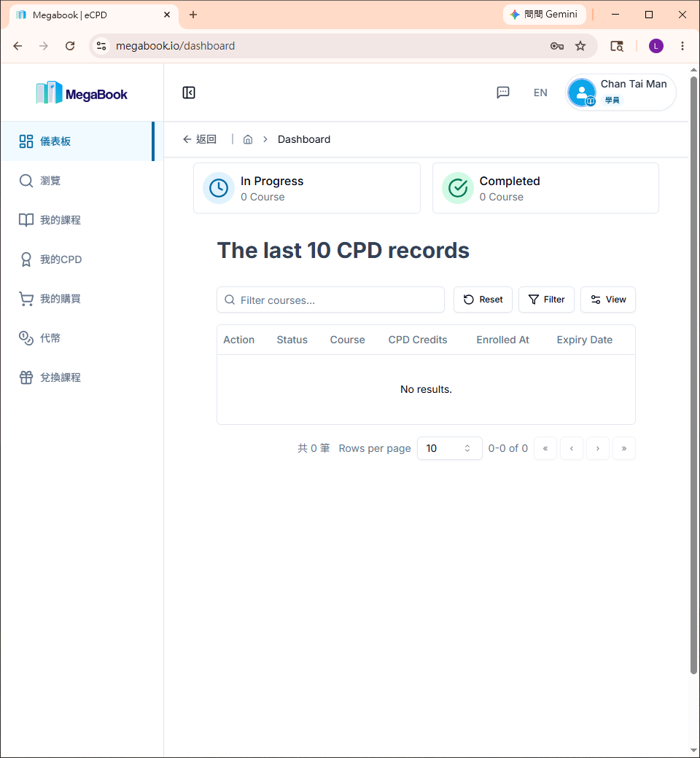Click the site information icon beside the URL

[101, 46]
